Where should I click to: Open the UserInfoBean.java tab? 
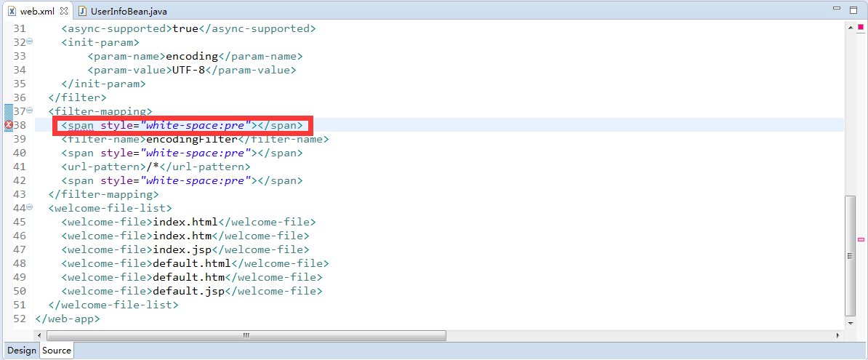[x=129, y=11]
